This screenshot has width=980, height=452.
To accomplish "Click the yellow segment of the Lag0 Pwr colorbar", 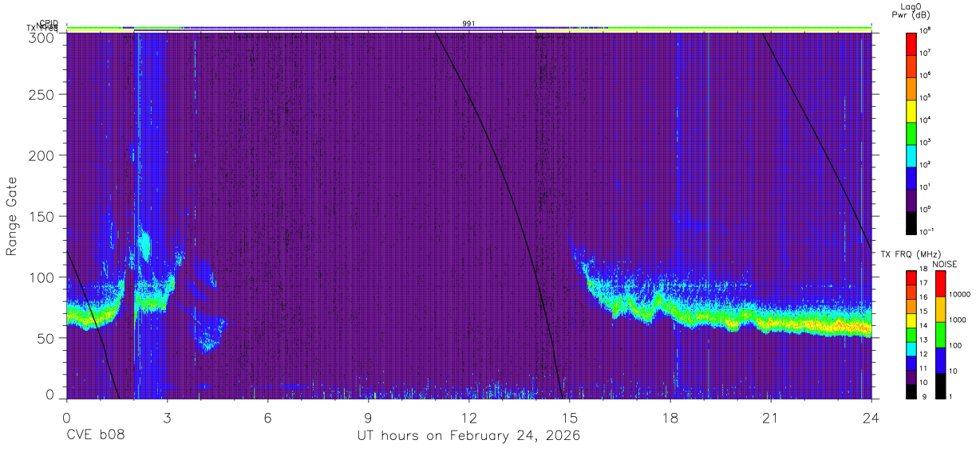I will tap(911, 110).
